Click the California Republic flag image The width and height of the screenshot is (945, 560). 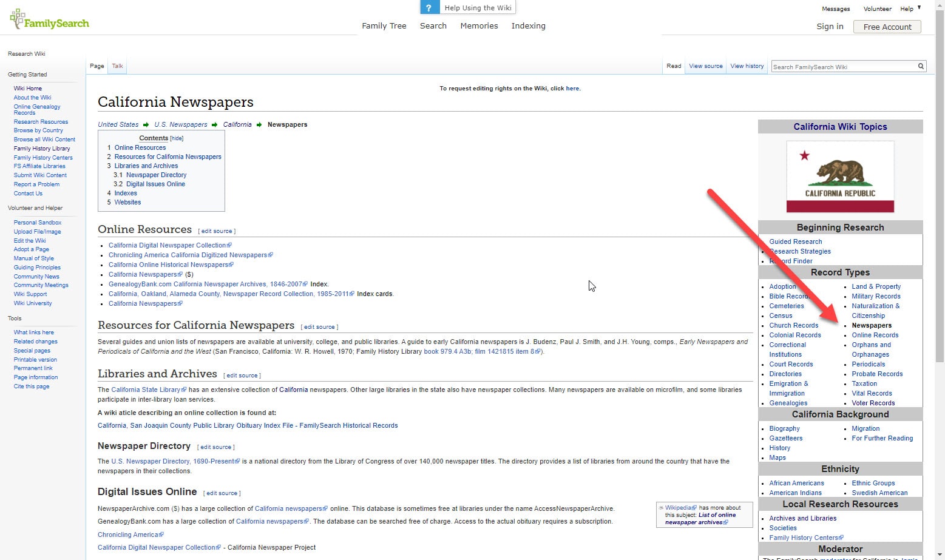pyautogui.click(x=840, y=177)
